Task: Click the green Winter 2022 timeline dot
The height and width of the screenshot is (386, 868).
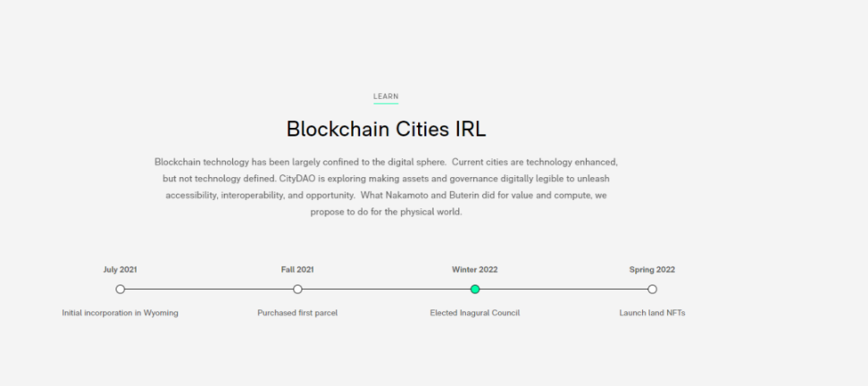Action: (475, 289)
